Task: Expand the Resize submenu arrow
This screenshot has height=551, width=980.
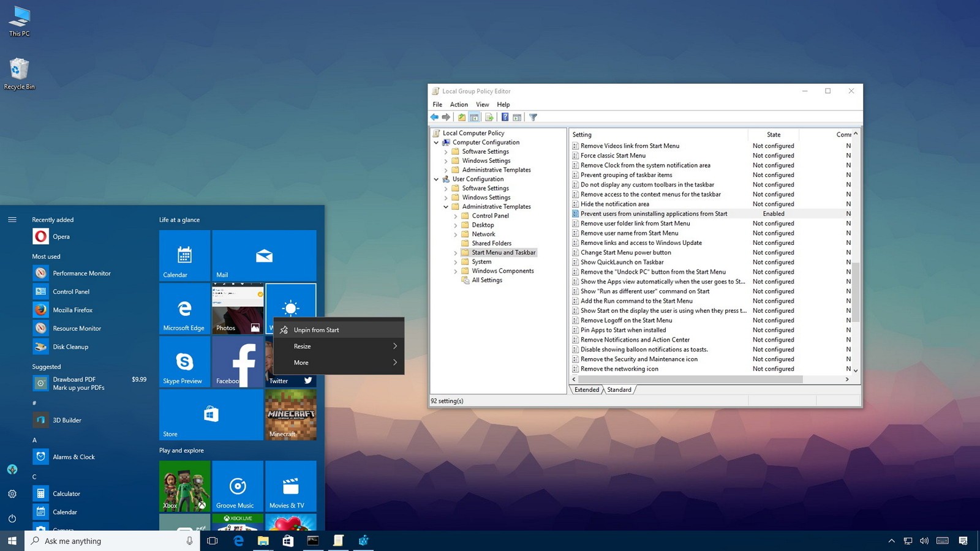Action: tap(396, 346)
